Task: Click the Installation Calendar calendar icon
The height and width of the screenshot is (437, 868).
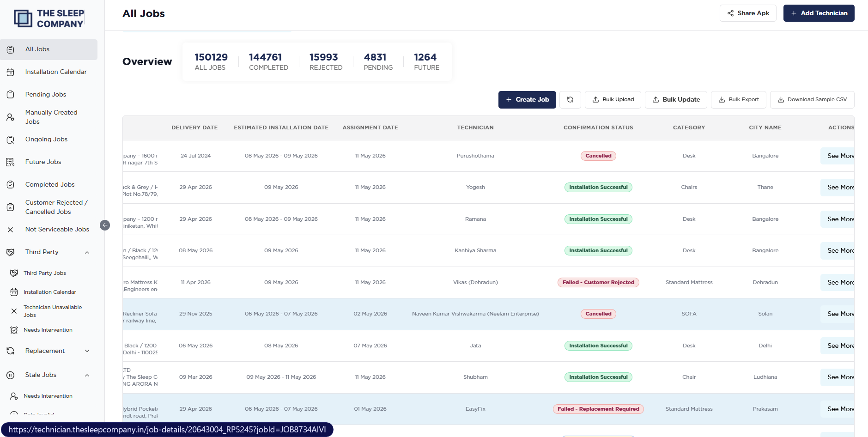Action: [10, 72]
